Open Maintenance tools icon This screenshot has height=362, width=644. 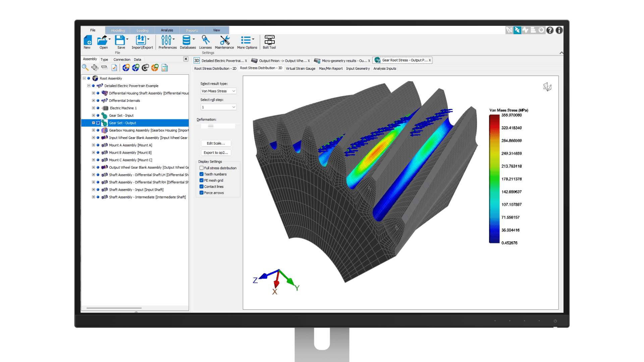pos(224,40)
